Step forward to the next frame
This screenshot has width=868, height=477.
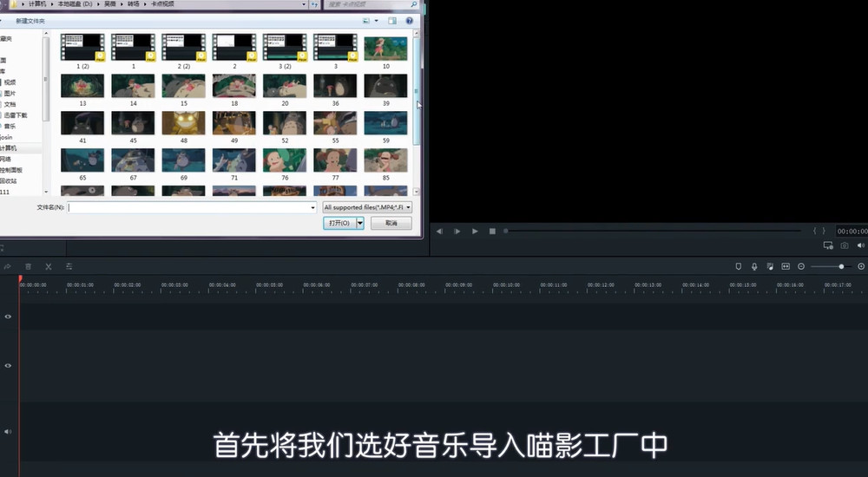457,231
